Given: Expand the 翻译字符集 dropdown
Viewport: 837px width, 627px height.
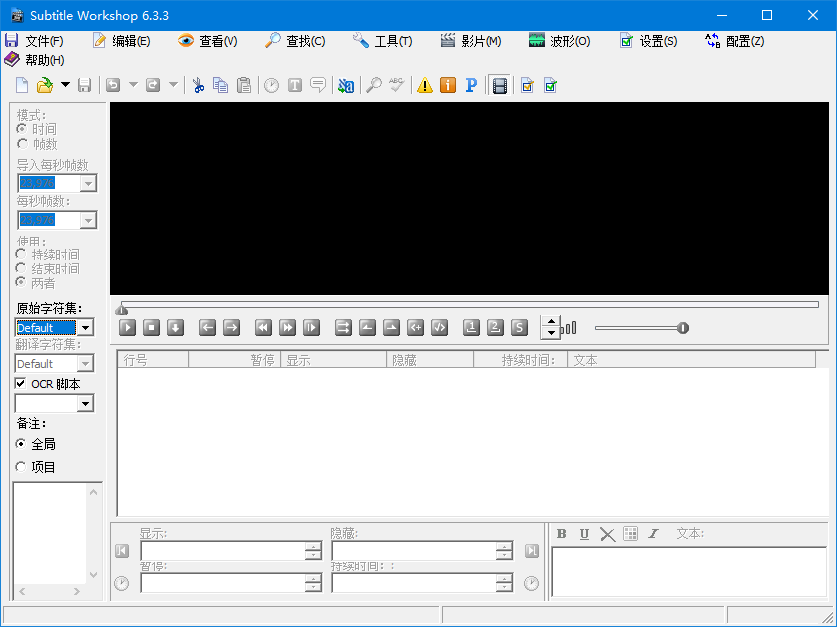Looking at the screenshot, I should coord(84,363).
